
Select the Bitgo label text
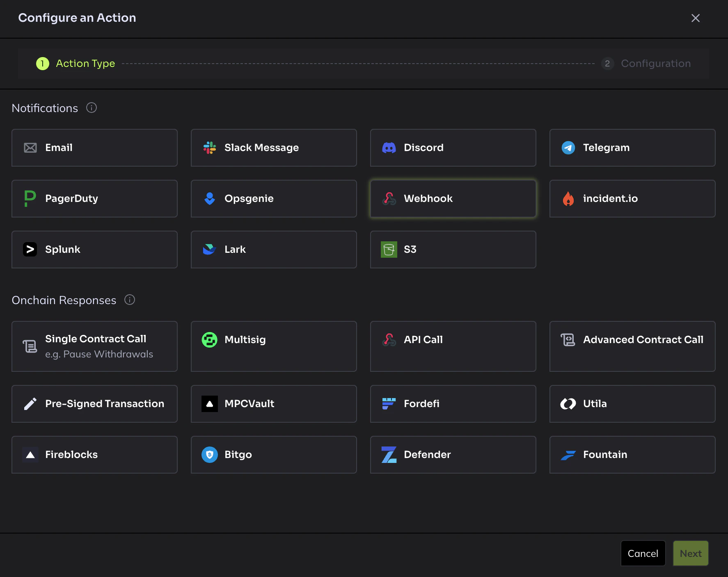pos(238,455)
